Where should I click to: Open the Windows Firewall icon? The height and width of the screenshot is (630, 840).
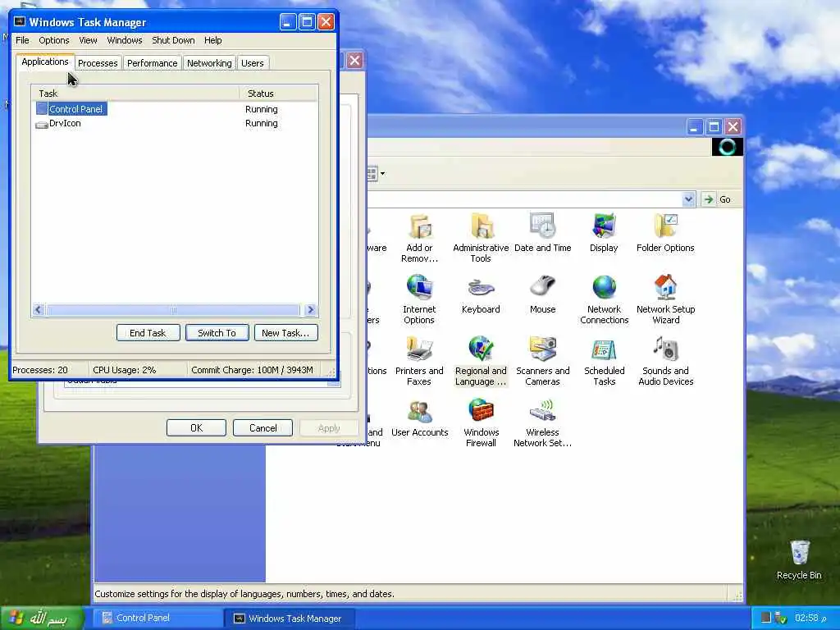pos(481,422)
